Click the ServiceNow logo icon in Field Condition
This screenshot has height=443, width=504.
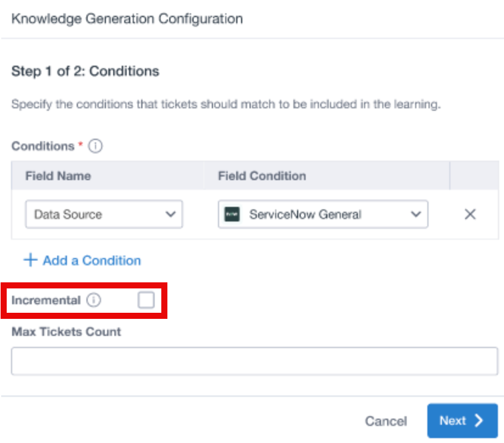click(232, 214)
